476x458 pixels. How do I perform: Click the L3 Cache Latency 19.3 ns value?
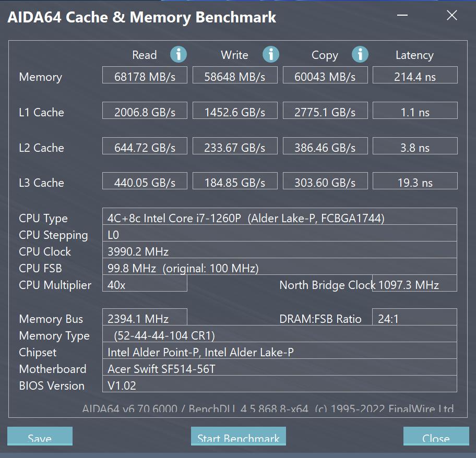click(x=415, y=183)
